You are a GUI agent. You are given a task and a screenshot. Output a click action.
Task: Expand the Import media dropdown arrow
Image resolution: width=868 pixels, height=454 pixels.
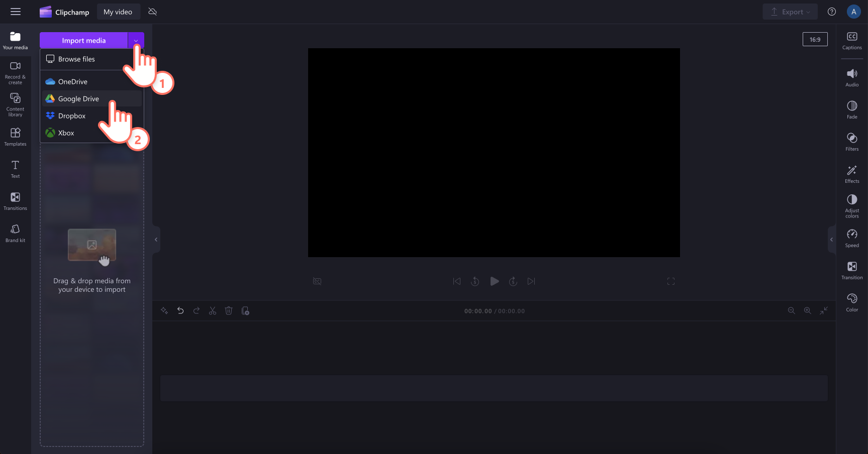(136, 40)
